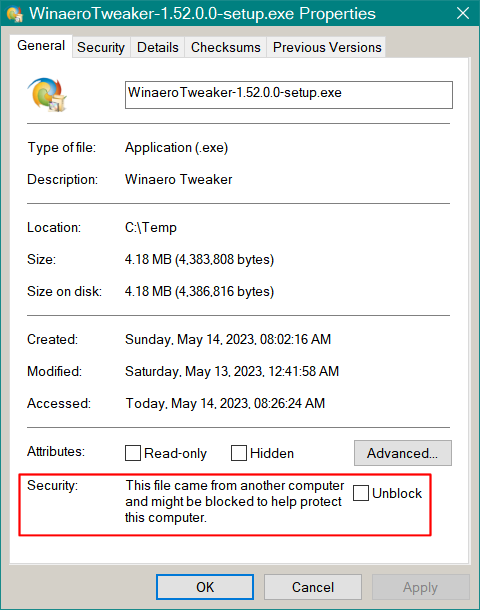Click the Location value C:\Temp

tap(151, 227)
